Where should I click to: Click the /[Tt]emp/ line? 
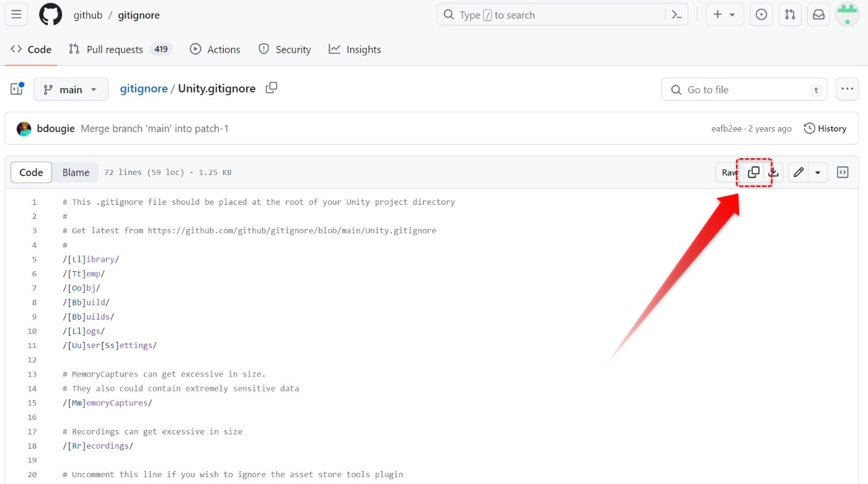84,274
